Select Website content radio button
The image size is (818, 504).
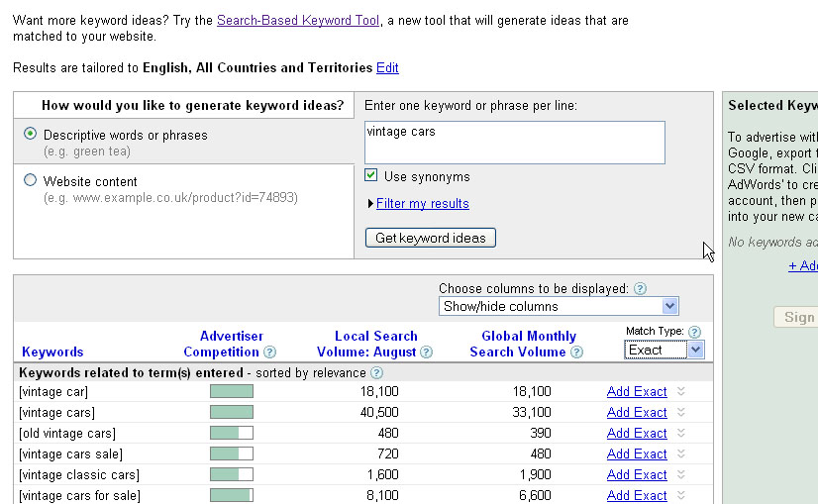(30, 181)
